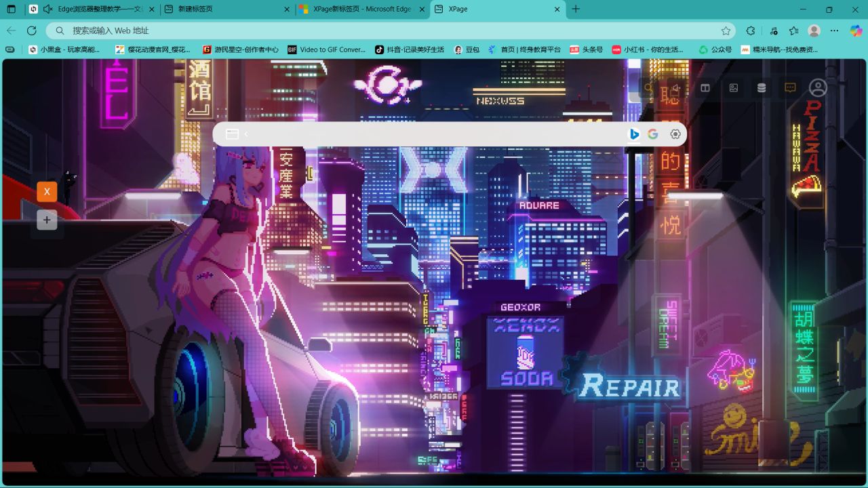Close the Edge浏览器整理教学 tab
The width and height of the screenshot is (868, 488).
pos(151,9)
